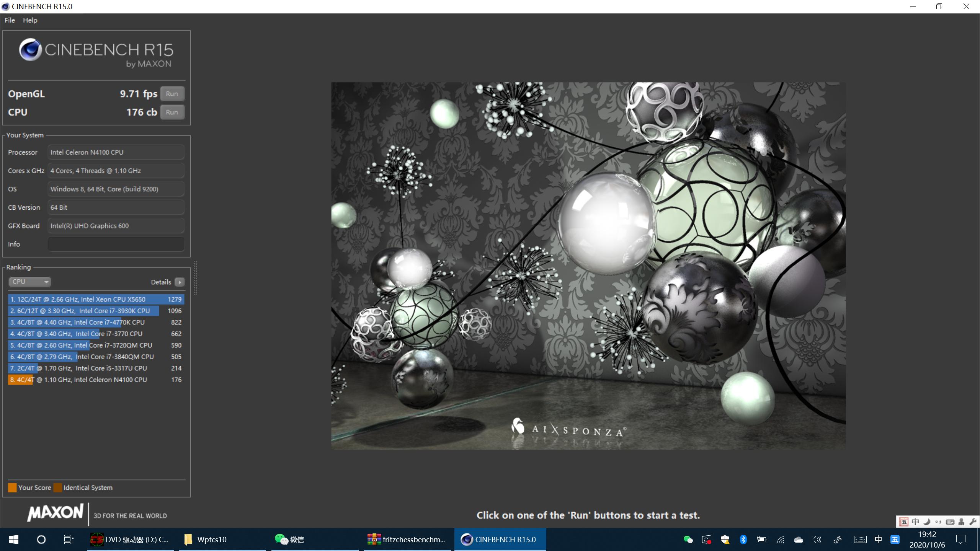Select the Xeon X5650 ranking entry
980x551 pixels.
96,299
